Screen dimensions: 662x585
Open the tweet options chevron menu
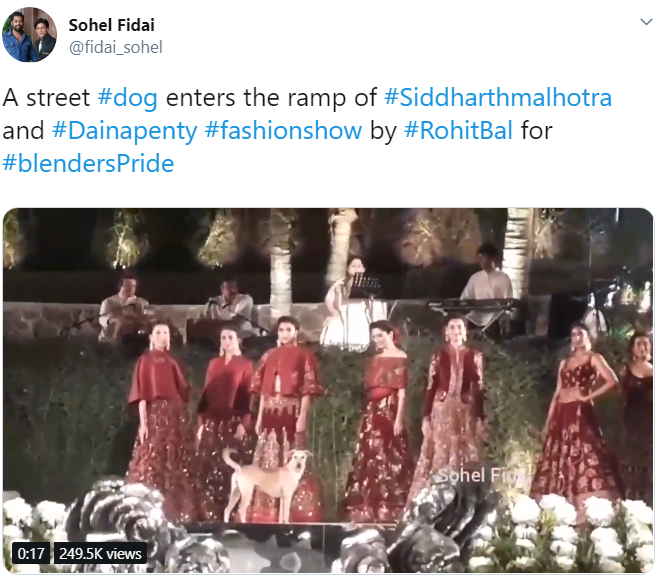click(x=646, y=22)
